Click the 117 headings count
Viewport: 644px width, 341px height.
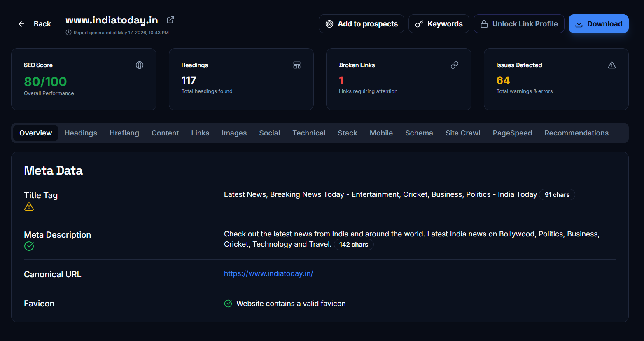coord(189,80)
